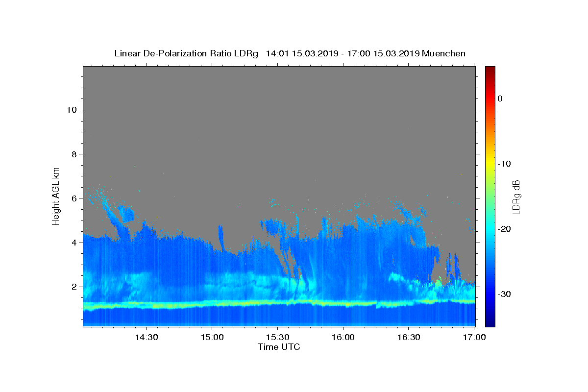Click the colorbar value -10
This screenshot has width=588, height=392.
504,164
